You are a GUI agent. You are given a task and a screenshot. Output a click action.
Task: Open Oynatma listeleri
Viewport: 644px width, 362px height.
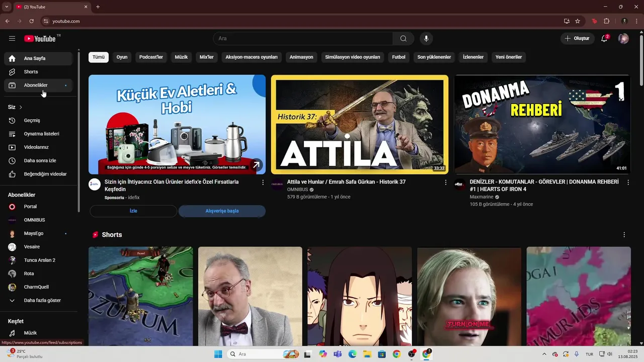pyautogui.click(x=38, y=134)
